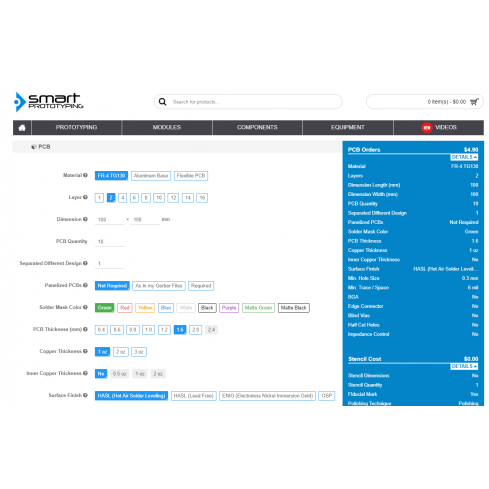Set inner copper thickness to No
The height and width of the screenshot is (489, 489).
[x=101, y=374]
